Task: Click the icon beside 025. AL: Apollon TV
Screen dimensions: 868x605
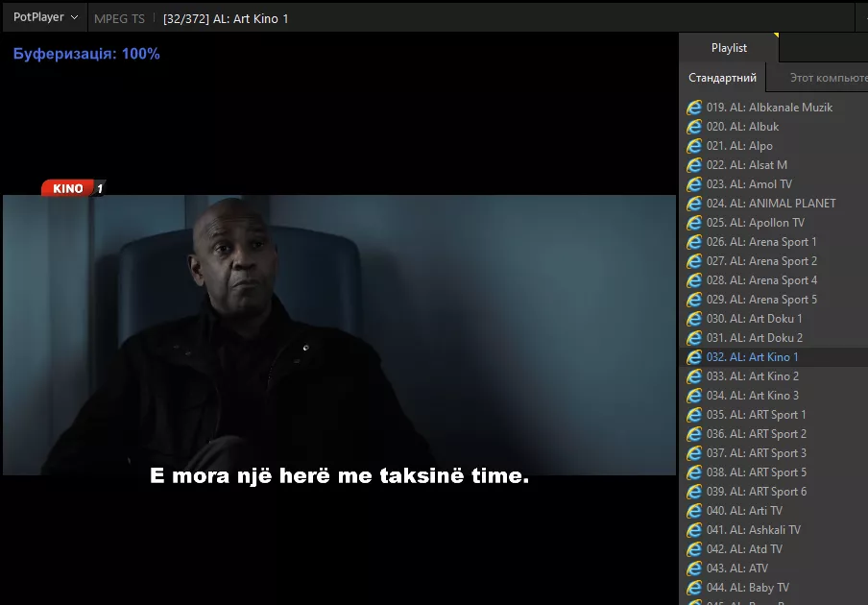Action: 694,223
